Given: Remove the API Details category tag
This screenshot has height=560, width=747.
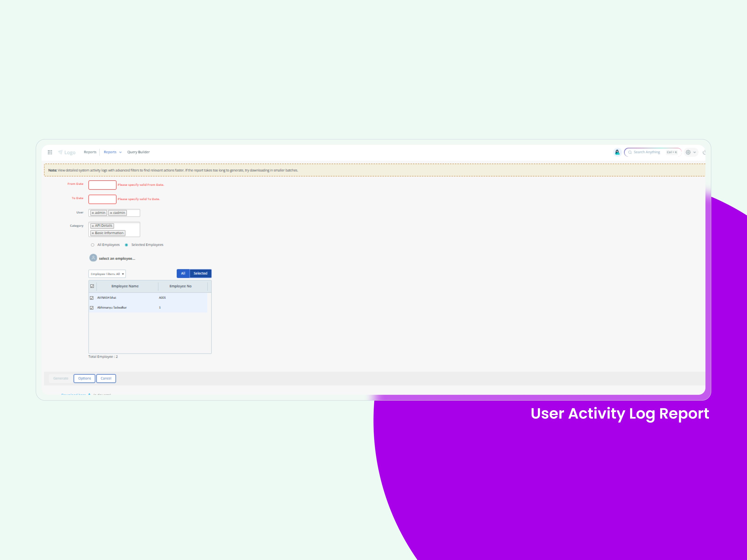Looking at the screenshot, I should coord(93,226).
